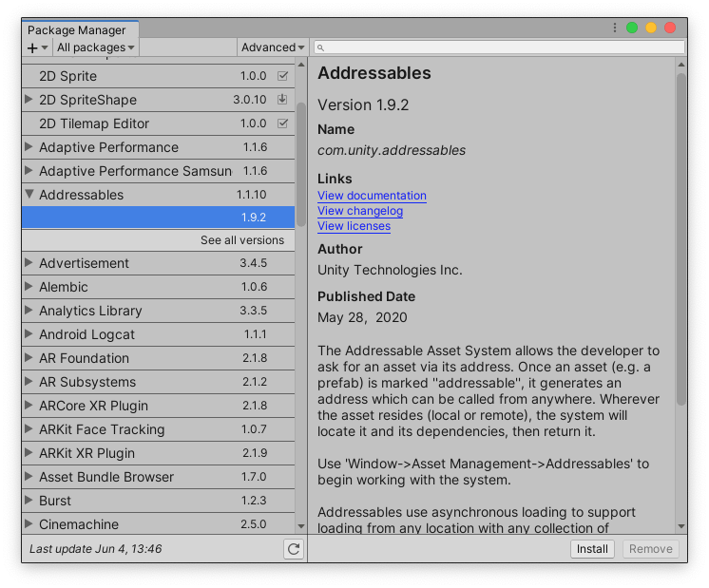This screenshot has width=709, height=588.
Task: Select the ARKit Face Tracking name
Action: [102, 429]
